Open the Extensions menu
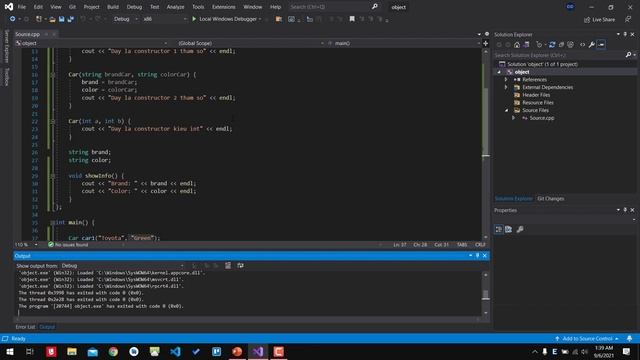The width and height of the screenshot is (640, 360). 223,7
